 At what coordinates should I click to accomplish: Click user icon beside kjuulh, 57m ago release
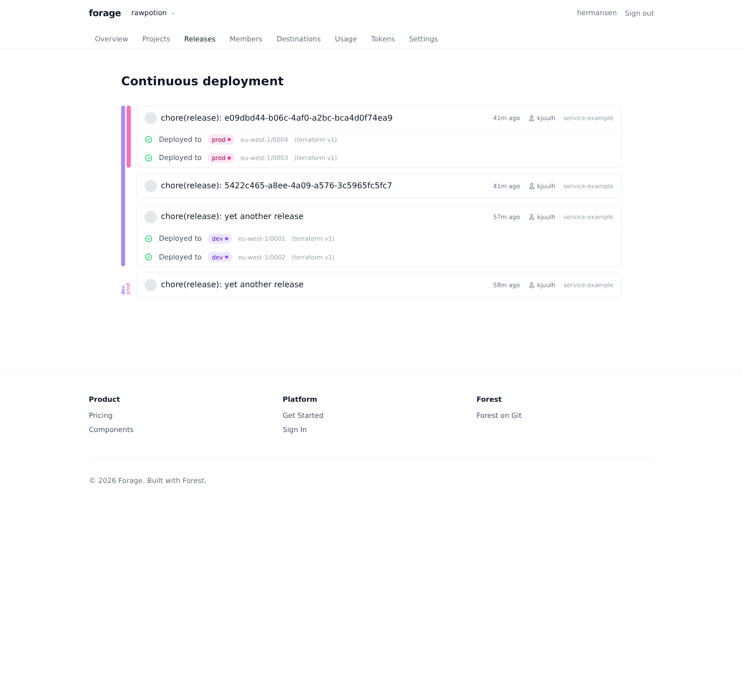point(532,217)
